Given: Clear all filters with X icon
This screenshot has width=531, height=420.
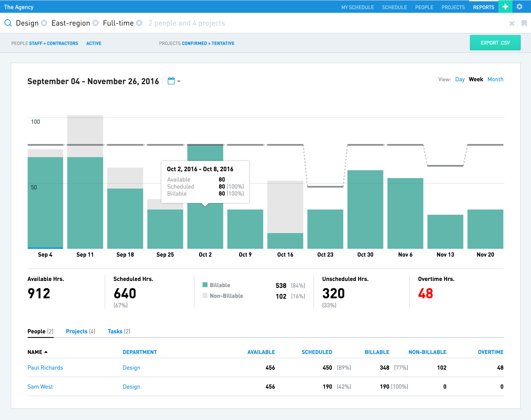Looking at the screenshot, I should point(512,23).
